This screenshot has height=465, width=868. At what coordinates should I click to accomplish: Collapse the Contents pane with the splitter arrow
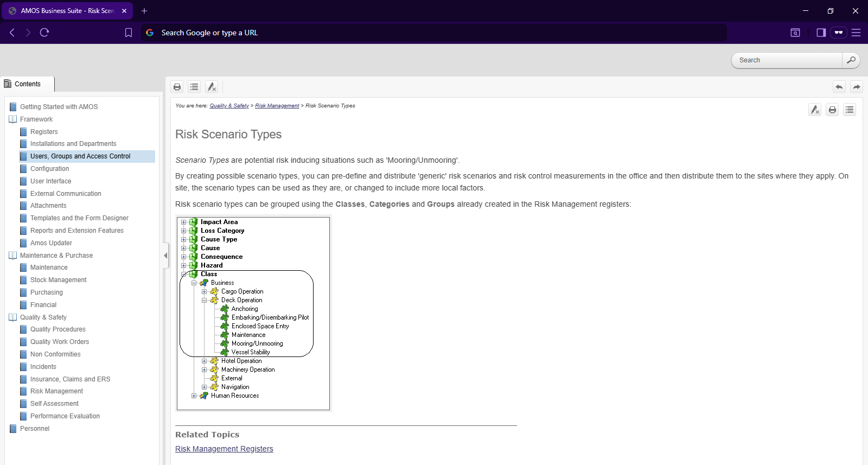(x=165, y=255)
